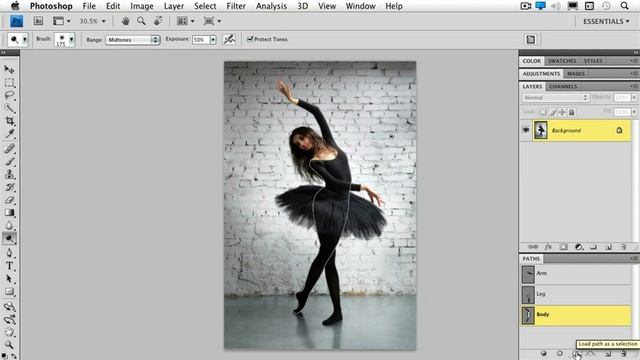The height and width of the screenshot is (360, 640).
Task: Open the layer blend mode Normal dropdown
Action: coord(555,98)
